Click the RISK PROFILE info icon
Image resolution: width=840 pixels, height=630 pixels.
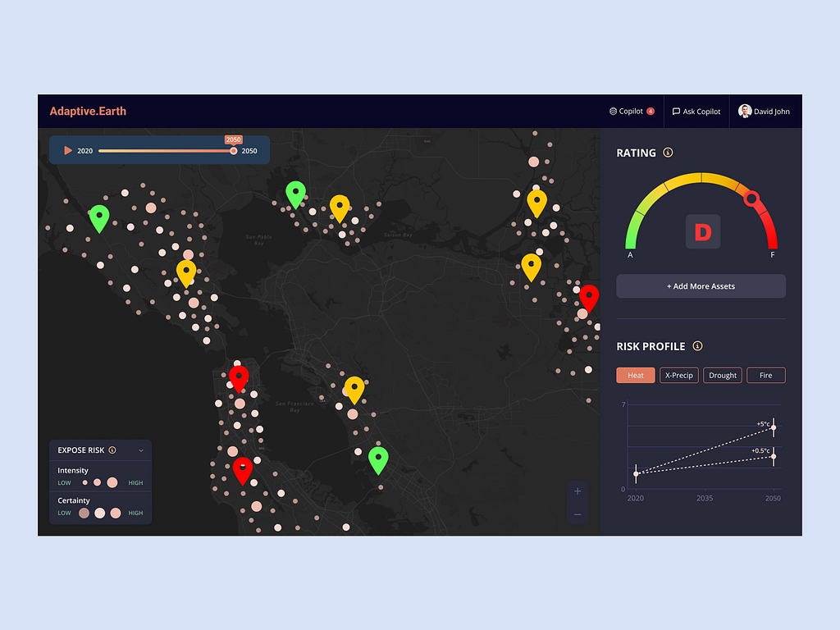pos(697,346)
